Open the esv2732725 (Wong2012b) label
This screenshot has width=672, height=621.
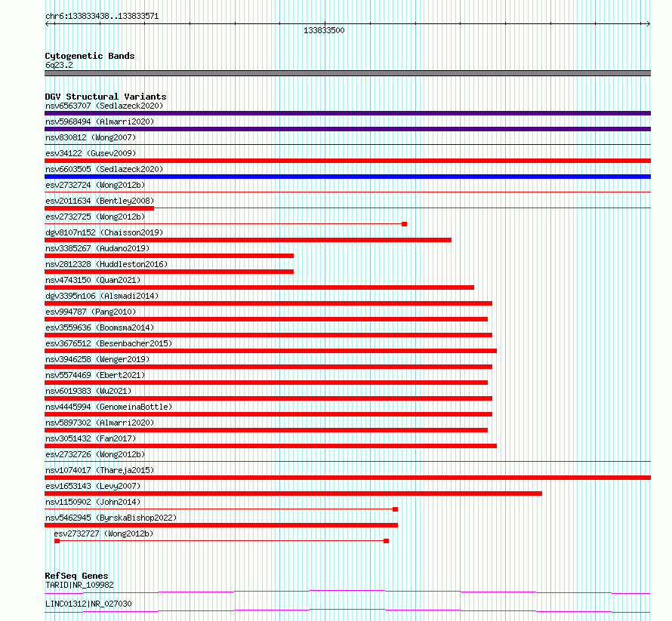95,217
